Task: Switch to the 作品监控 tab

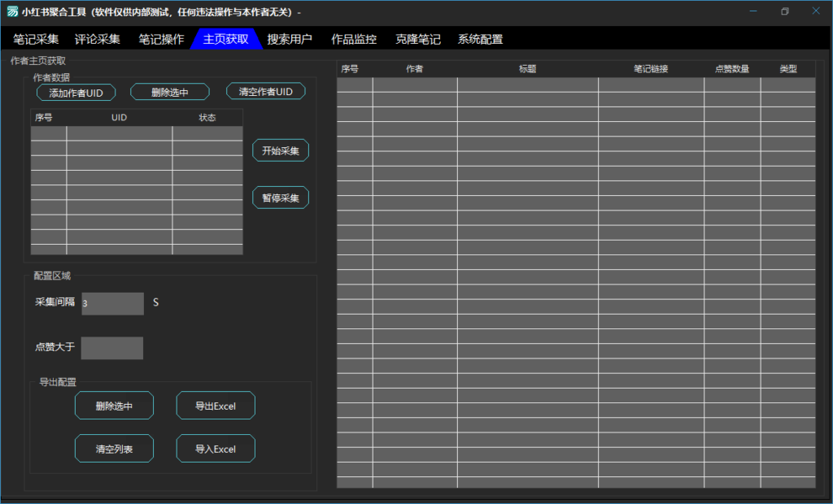Action: coord(354,39)
